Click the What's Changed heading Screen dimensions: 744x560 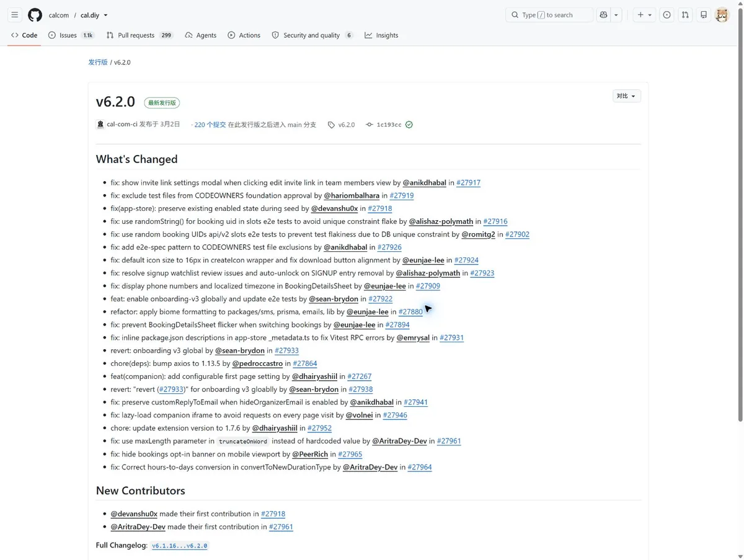point(136,159)
